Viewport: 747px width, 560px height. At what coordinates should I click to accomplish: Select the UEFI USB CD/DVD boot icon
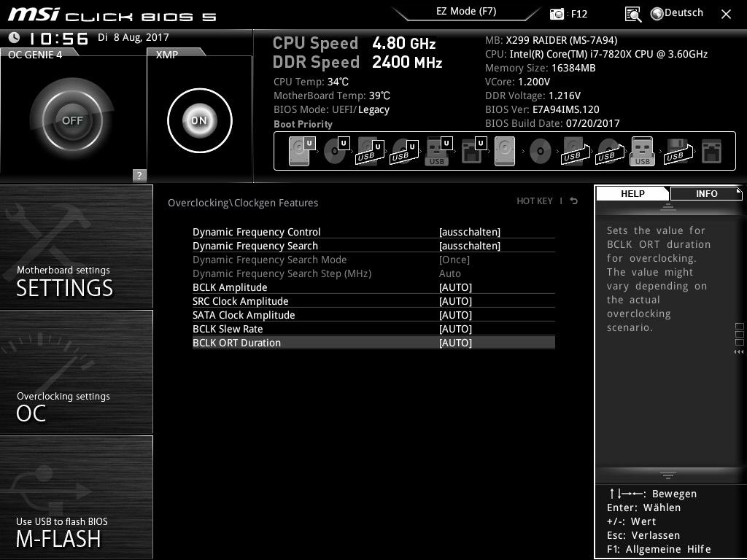click(x=404, y=151)
